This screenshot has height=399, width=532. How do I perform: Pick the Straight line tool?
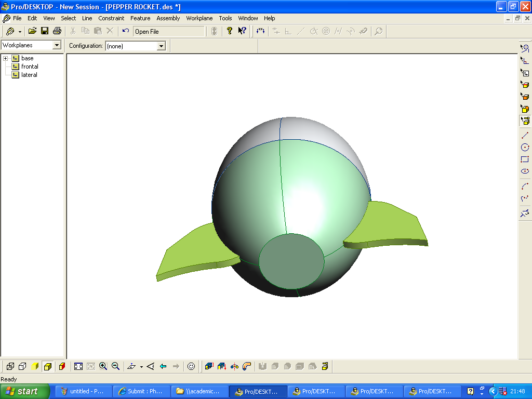click(525, 135)
